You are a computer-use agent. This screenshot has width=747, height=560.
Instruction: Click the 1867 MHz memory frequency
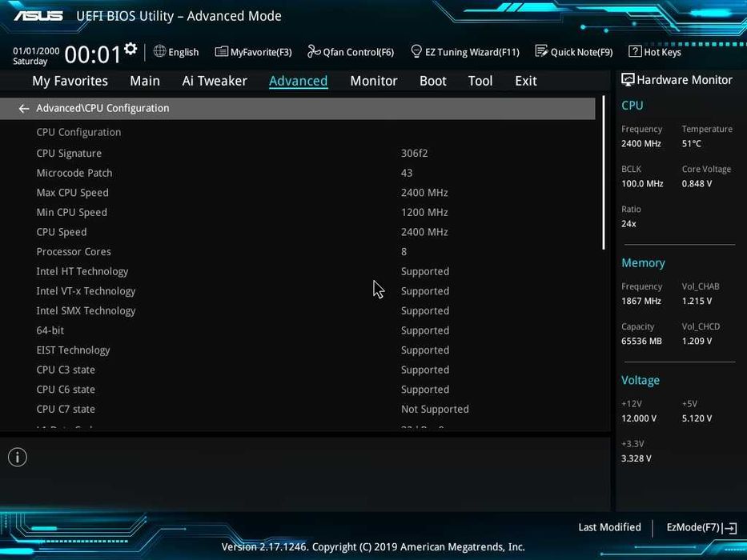click(641, 301)
